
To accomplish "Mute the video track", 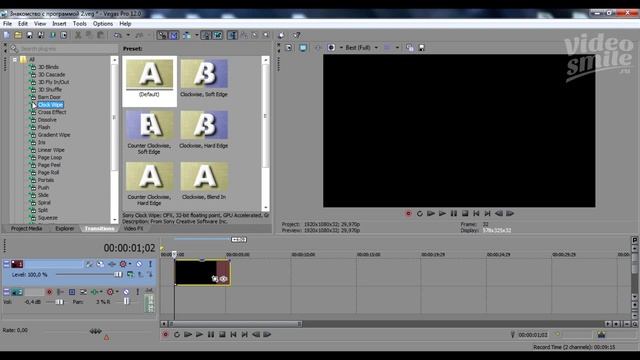I will pyautogui.click(x=139, y=264).
